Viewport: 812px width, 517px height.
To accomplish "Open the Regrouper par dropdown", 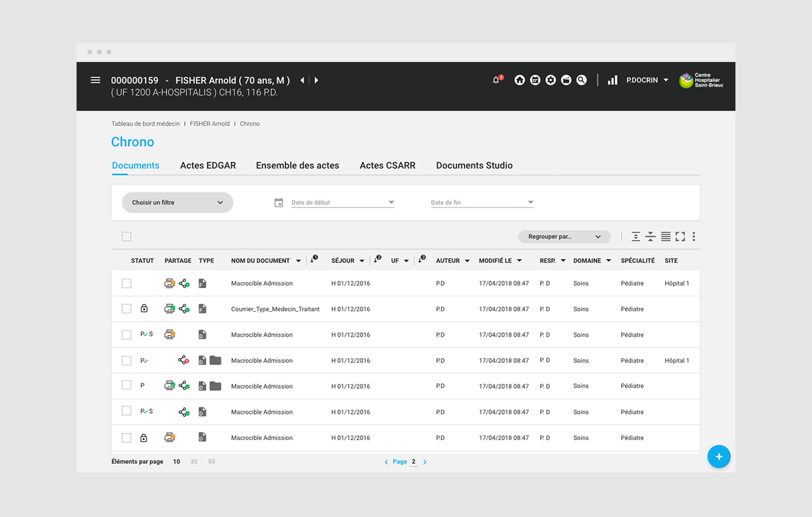I will point(564,236).
